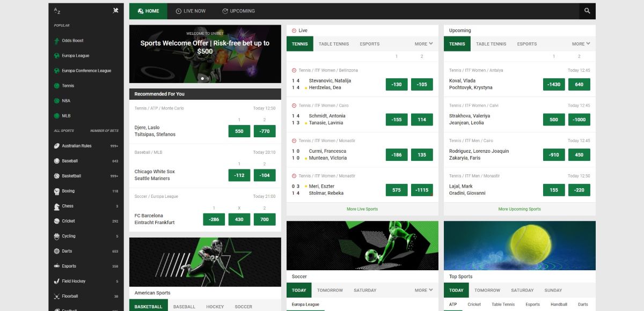Open Field Hockey icon
This screenshot has width=644, height=311.
click(x=57, y=281)
